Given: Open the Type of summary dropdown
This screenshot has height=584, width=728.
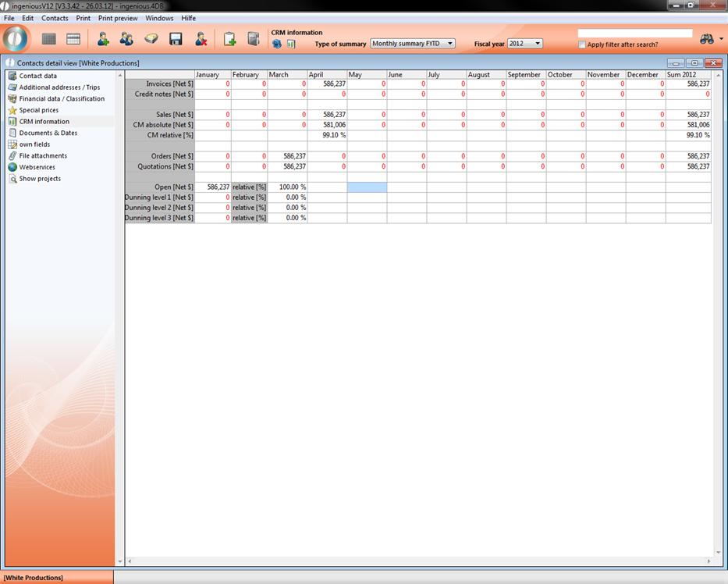Looking at the screenshot, I should [x=413, y=44].
